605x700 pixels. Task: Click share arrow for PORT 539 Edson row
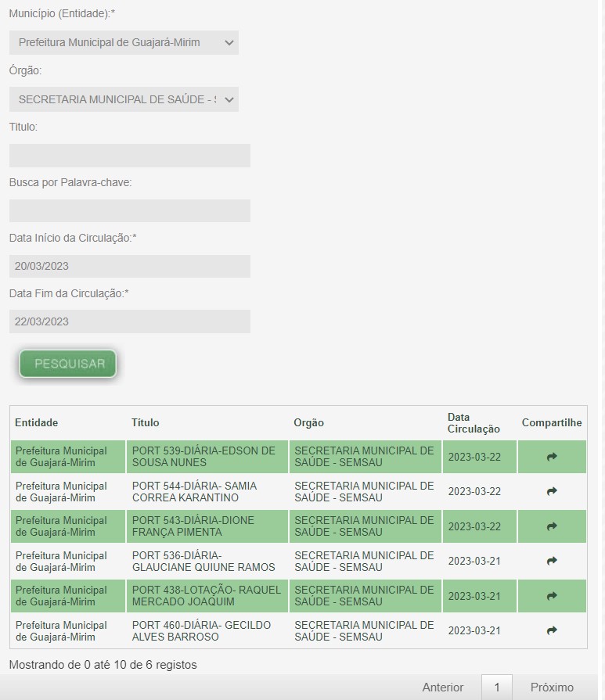tap(552, 457)
